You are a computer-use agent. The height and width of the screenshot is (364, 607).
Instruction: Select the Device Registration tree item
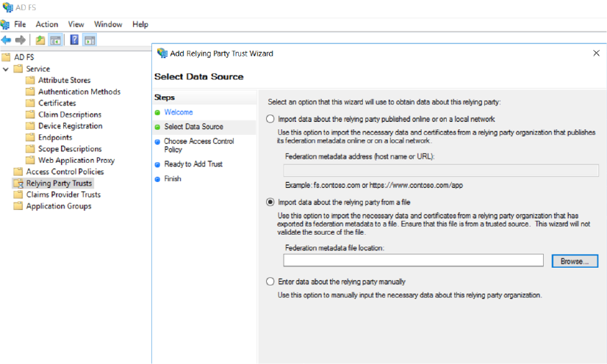tap(70, 125)
